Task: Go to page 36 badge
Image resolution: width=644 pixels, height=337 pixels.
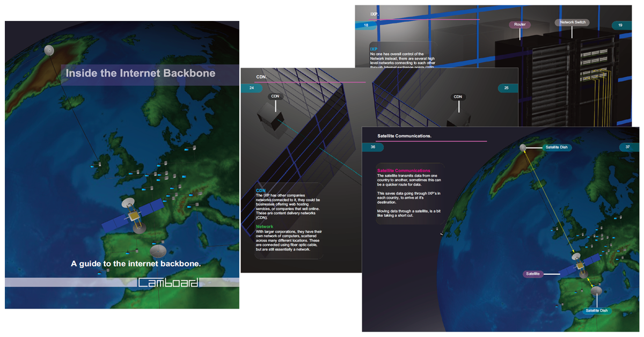Action: tap(373, 147)
